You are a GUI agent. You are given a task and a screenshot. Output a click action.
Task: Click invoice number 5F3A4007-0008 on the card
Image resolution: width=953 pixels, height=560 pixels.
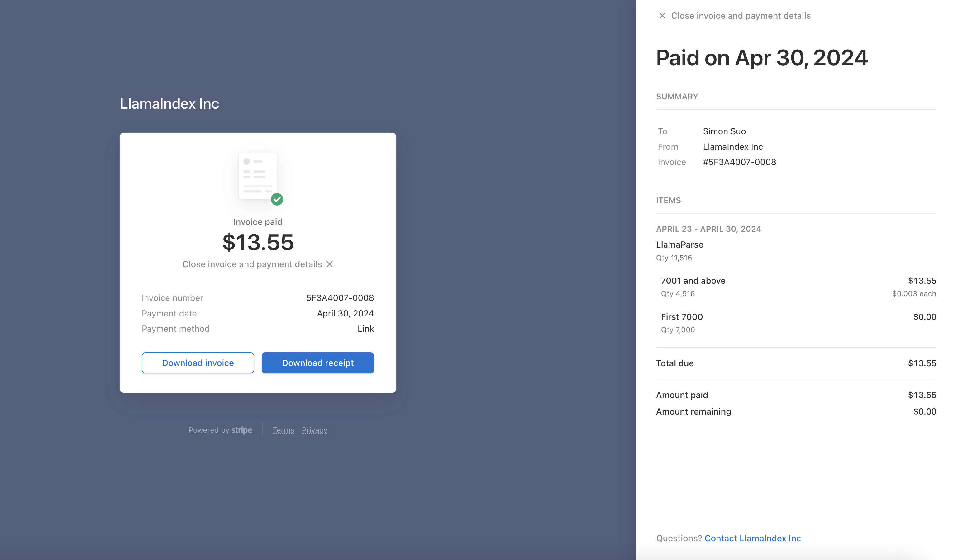(340, 297)
